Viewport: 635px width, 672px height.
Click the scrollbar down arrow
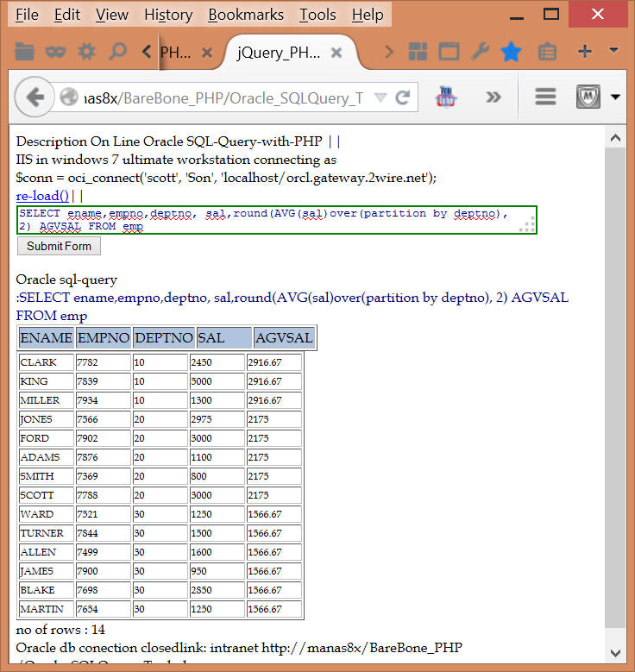(x=615, y=653)
